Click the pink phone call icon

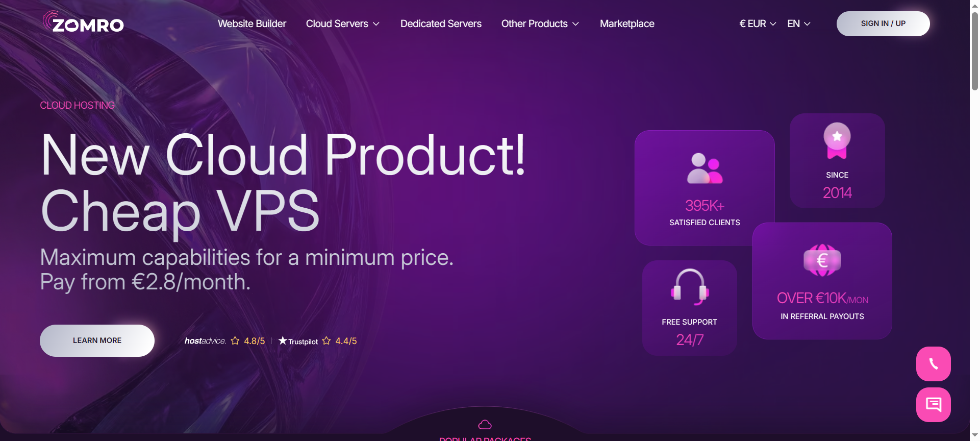pos(933,364)
